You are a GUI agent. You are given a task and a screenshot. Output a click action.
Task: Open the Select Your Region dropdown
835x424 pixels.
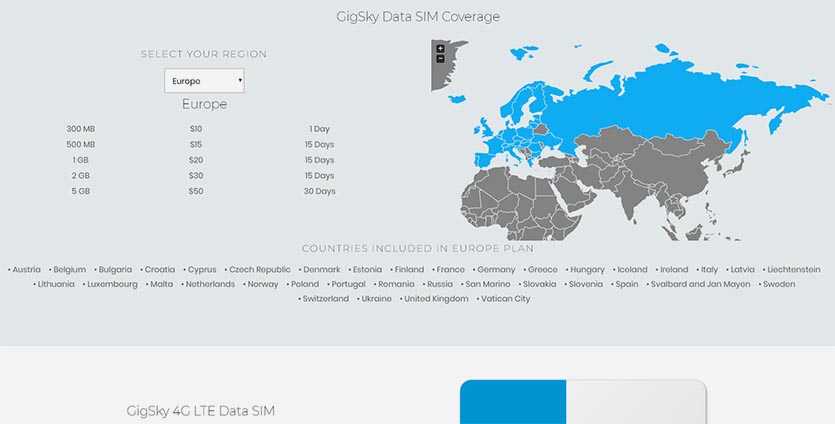[204, 81]
